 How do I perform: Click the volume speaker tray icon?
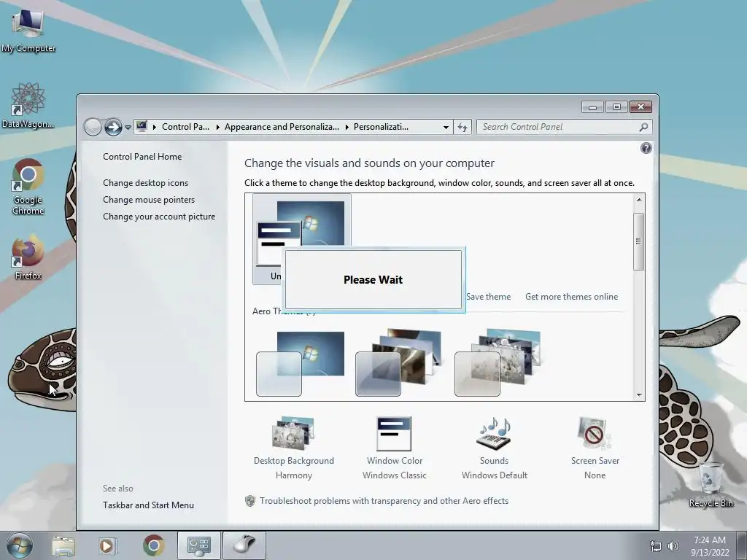pyautogui.click(x=673, y=545)
